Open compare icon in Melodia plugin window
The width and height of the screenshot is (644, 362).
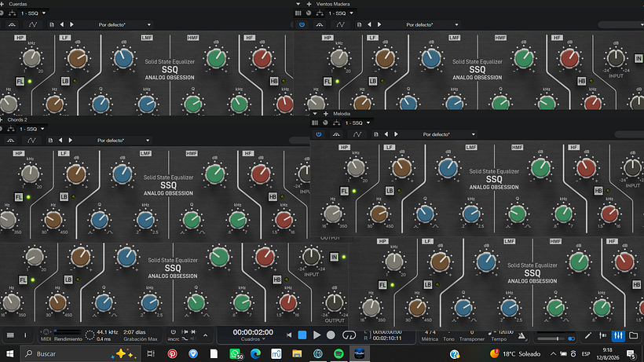(336, 134)
